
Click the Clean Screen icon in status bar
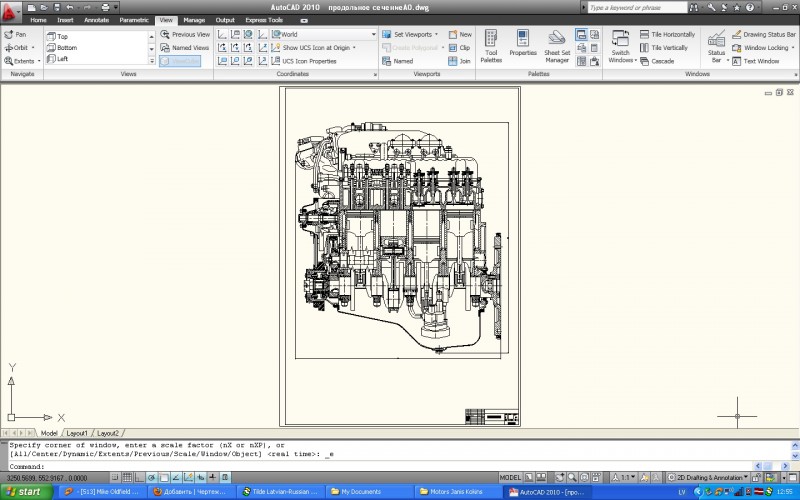pos(792,478)
